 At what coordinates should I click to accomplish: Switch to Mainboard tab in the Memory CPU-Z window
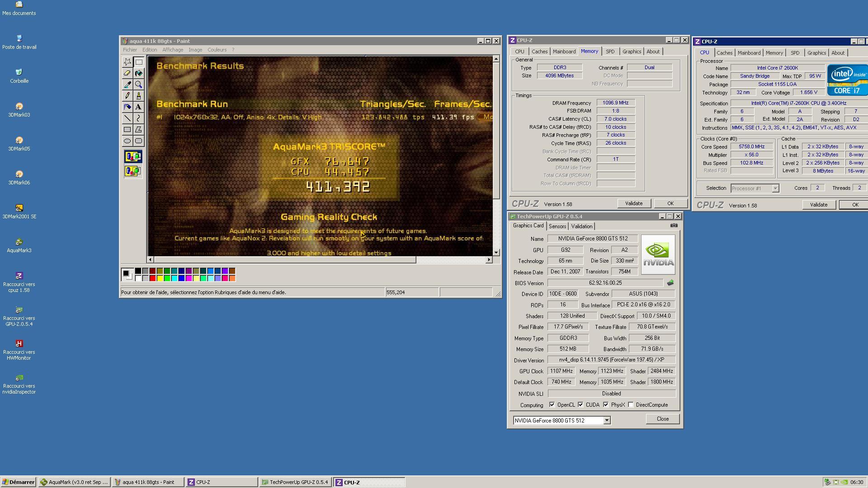564,52
